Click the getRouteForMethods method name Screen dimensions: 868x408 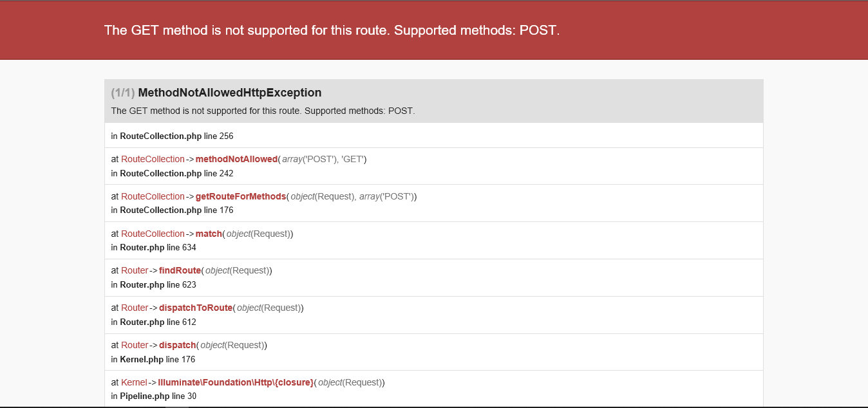pos(240,196)
